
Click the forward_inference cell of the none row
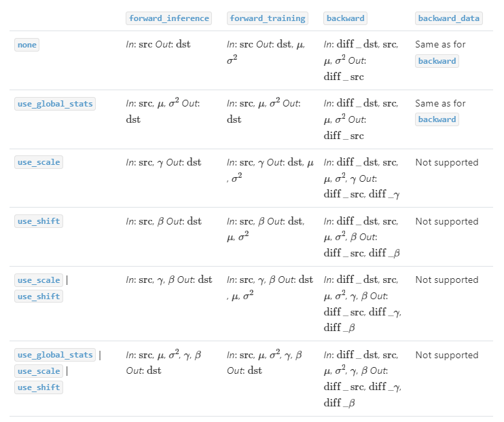tap(158, 45)
